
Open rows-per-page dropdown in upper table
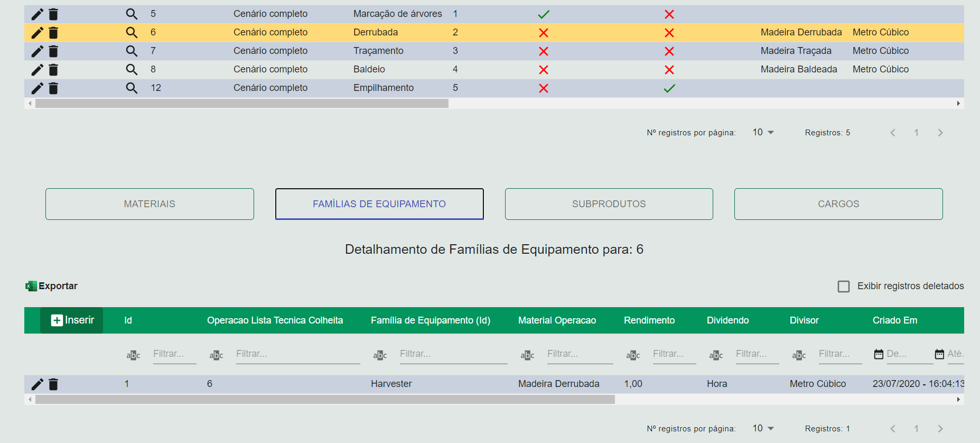click(x=763, y=132)
